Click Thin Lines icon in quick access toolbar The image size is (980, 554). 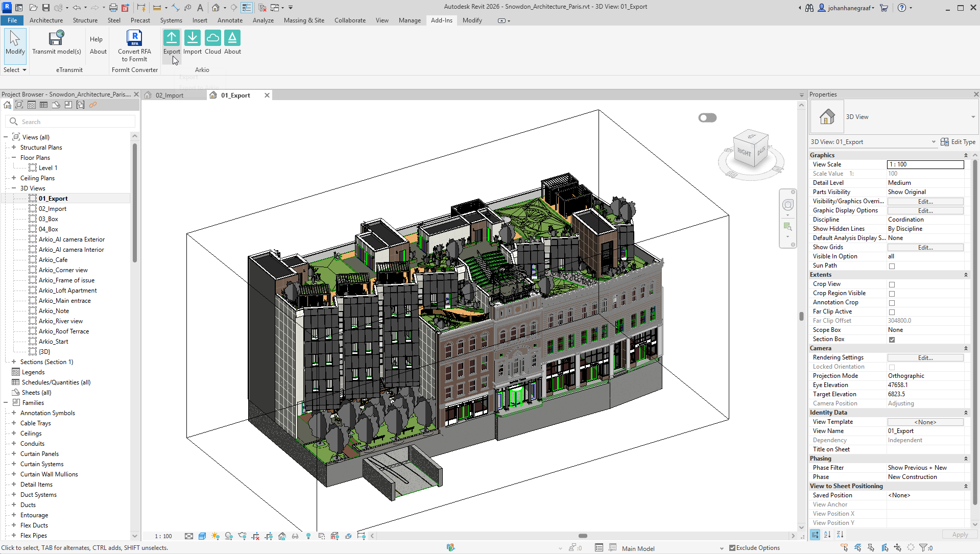click(247, 8)
